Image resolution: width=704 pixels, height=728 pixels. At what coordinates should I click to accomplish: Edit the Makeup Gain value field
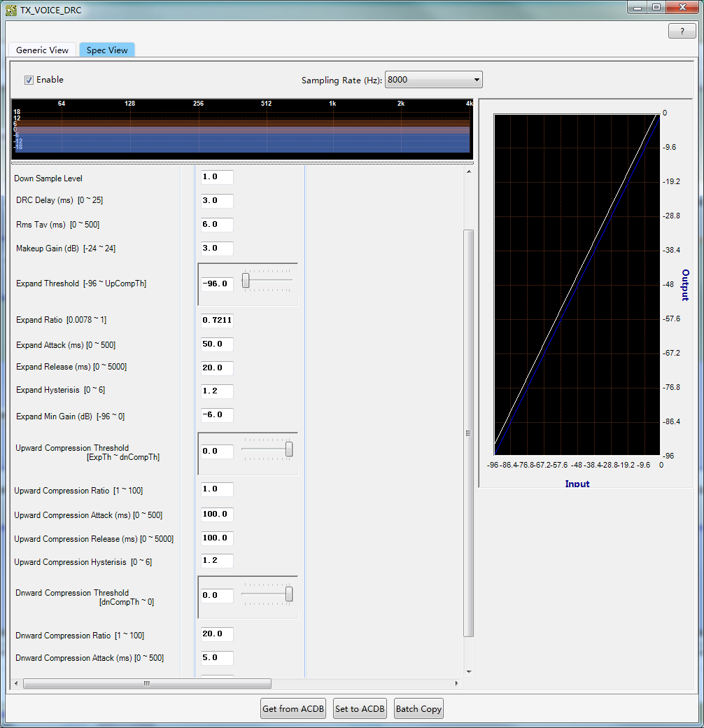217,248
